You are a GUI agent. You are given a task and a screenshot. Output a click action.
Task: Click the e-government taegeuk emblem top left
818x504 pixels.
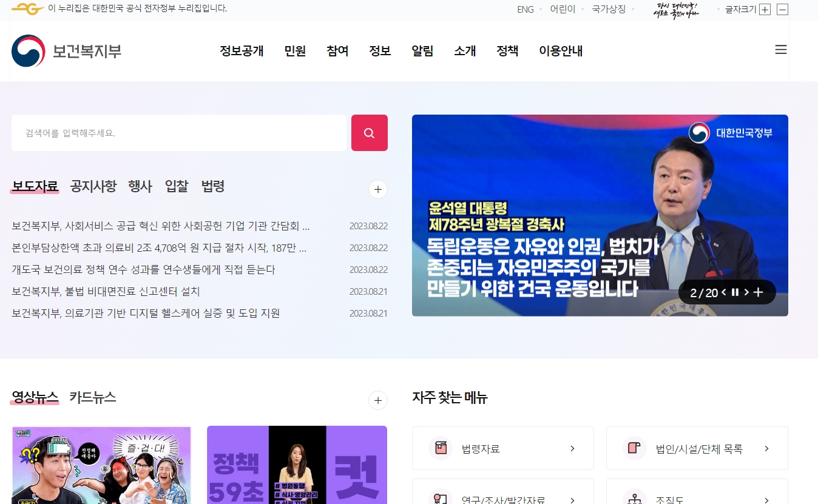[x=28, y=9]
